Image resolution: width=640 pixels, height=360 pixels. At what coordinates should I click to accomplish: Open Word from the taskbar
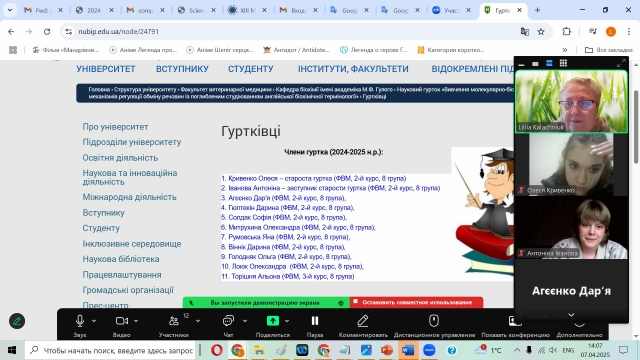[x=408, y=350]
